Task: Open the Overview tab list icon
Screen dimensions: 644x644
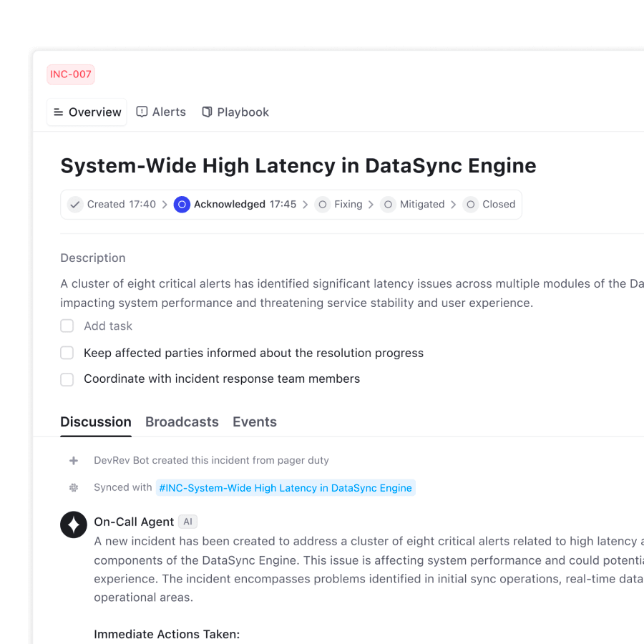Action: coord(59,112)
